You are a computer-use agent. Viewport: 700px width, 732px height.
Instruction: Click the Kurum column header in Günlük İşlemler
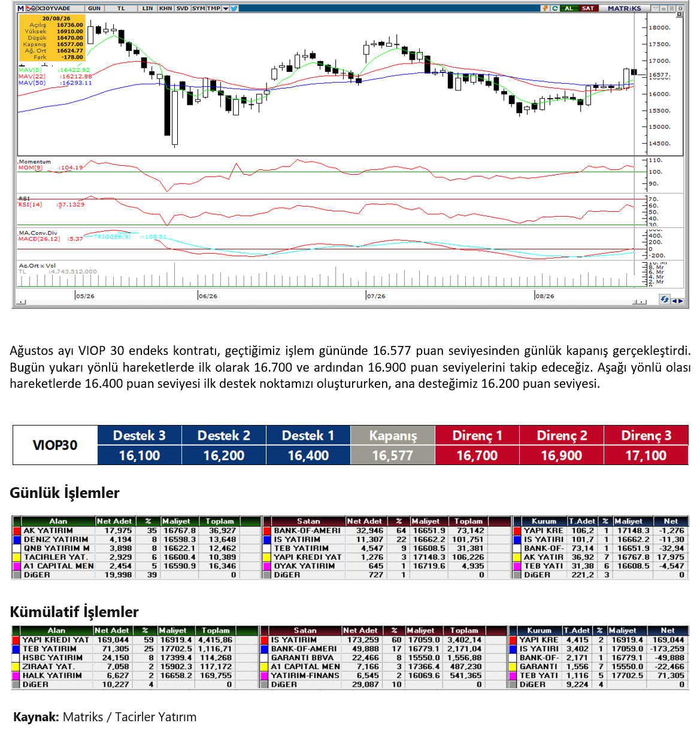tap(544, 521)
